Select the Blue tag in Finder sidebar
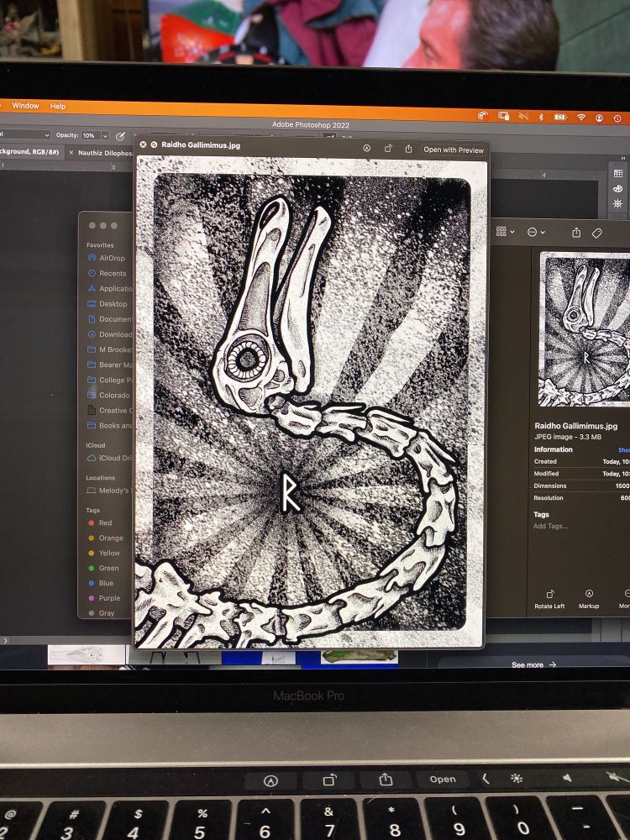 (x=102, y=583)
